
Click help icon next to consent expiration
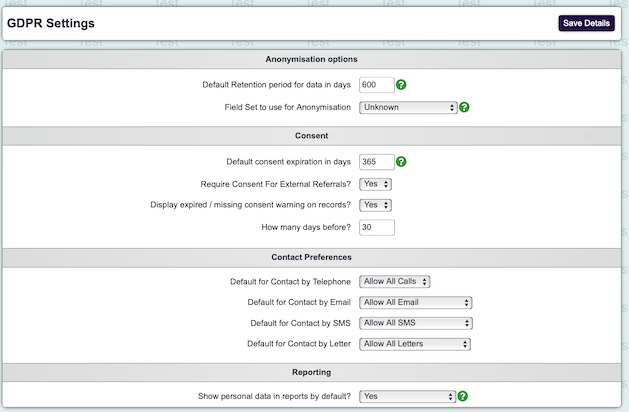tap(402, 162)
